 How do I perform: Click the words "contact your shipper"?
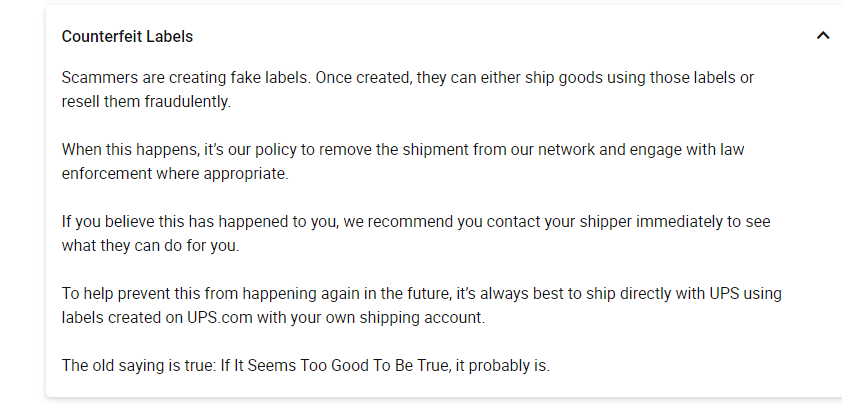545,222
